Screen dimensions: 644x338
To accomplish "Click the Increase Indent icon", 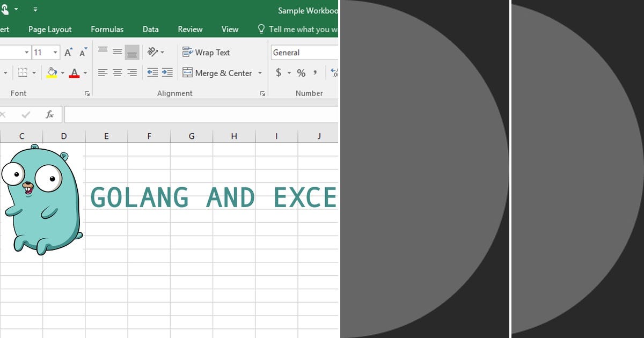I will (x=167, y=71).
